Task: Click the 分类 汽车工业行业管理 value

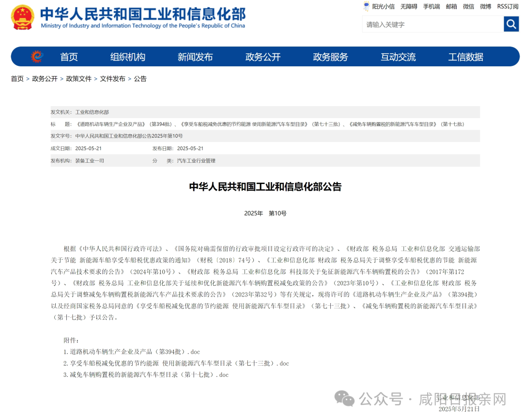Action: coord(196,161)
